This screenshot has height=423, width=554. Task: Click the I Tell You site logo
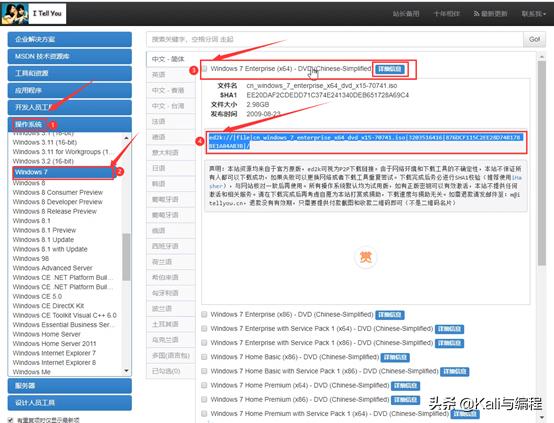coord(34,13)
